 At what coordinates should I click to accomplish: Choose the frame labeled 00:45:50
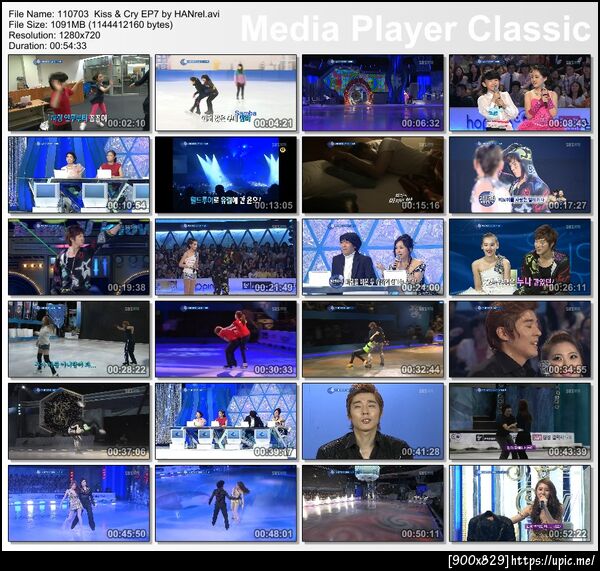coord(79,504)
